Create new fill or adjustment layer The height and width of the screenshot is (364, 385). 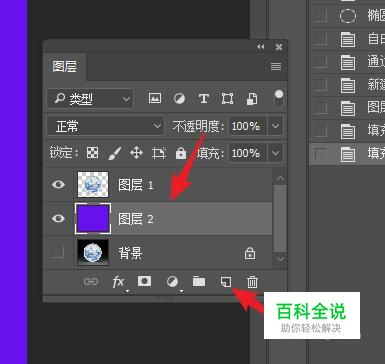click(x=172, y=282)
